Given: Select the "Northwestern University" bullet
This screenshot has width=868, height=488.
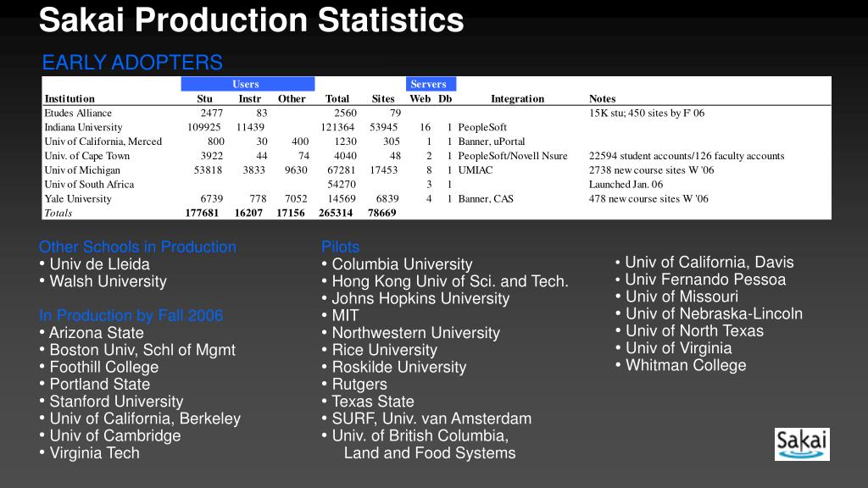Looking at the screenshot, I should click(x=411, y=333).
